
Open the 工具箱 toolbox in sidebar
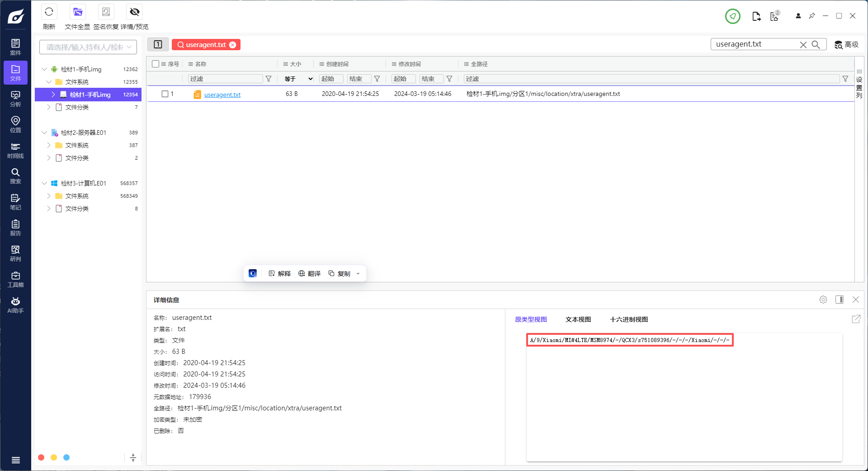click(15, 279)
